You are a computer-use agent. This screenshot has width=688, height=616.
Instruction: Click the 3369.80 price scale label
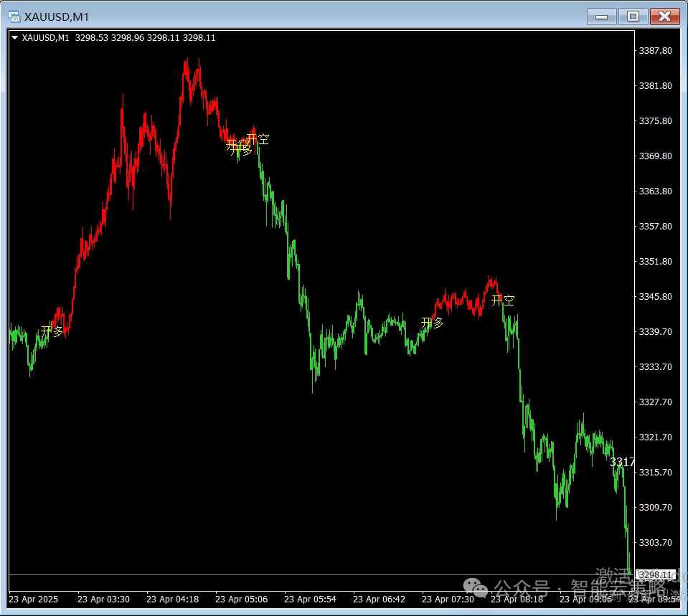click(x=655, y=156)
